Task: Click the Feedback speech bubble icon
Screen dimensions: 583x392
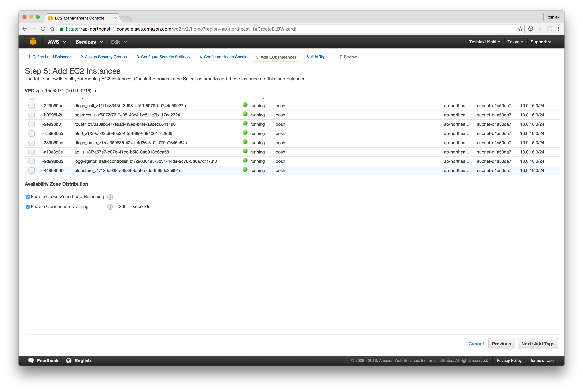Action: 31,360
